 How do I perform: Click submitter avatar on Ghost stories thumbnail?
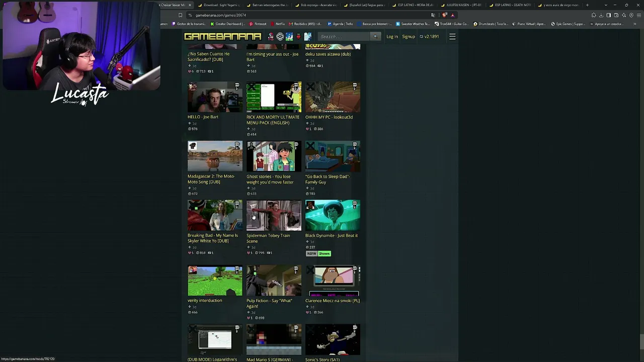(251, 146)
